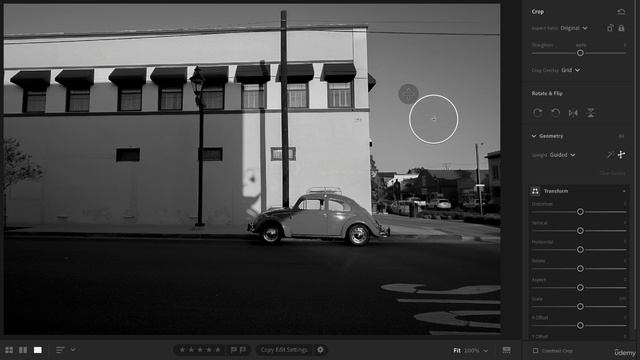Click the Transform panel icon
This screenshot has width=640, height=360.
tap(535, 191)
